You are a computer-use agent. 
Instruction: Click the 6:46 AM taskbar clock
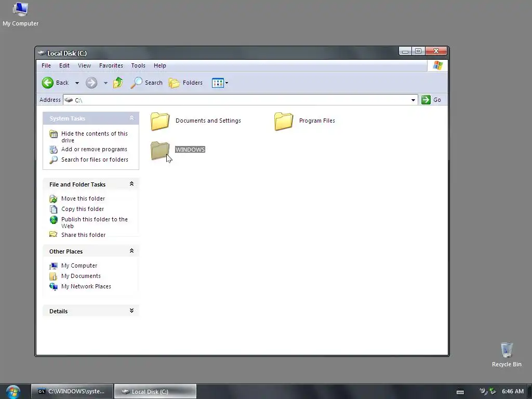click(513, 391)
